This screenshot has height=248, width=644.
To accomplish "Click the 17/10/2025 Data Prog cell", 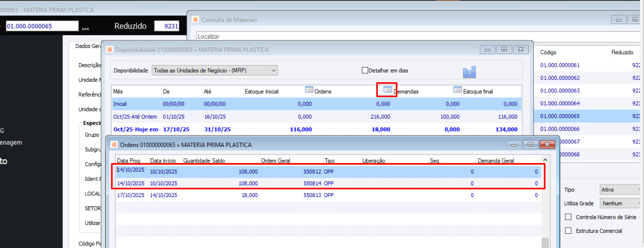I will click(131, 195).
